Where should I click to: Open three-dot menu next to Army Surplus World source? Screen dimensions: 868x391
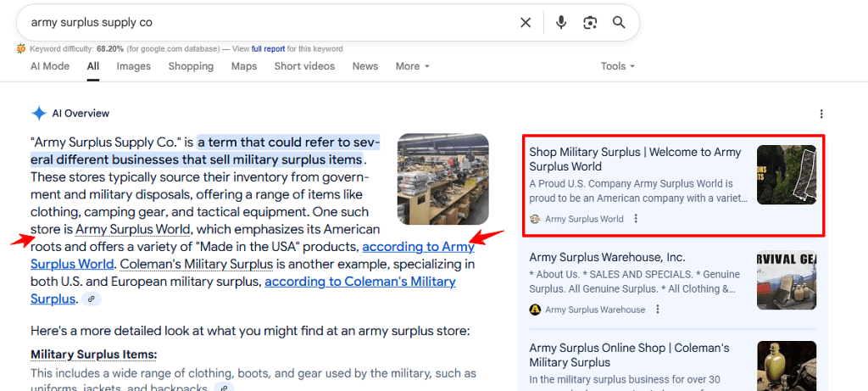(636, 219)
